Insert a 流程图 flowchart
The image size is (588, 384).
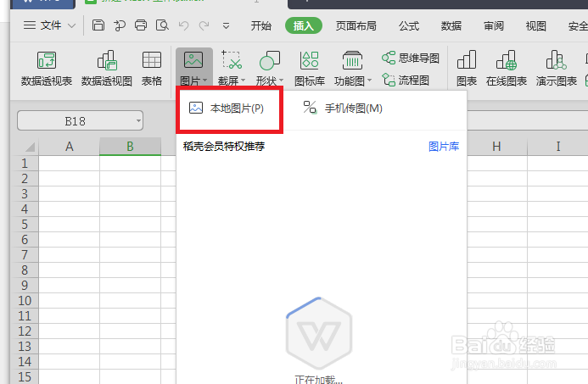pos(406,80)
